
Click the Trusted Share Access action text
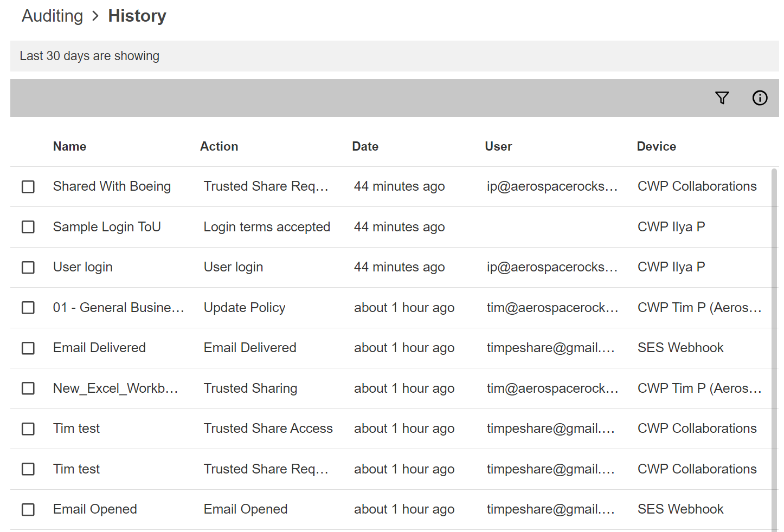tap(268, 429)
